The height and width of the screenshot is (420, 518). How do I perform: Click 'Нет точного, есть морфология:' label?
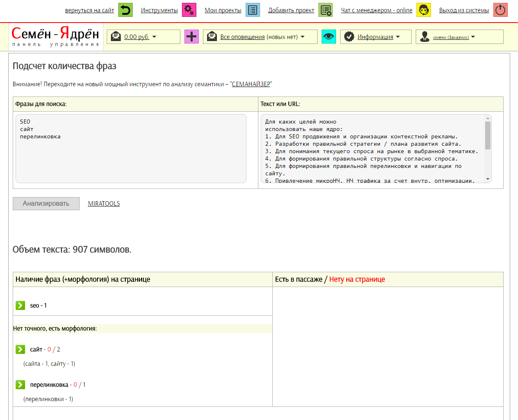point(55,328)
